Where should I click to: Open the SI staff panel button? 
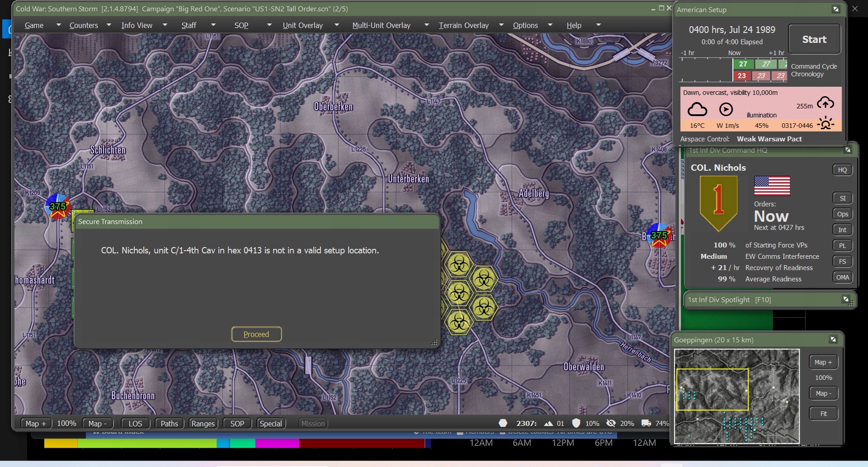click(842, 198)
